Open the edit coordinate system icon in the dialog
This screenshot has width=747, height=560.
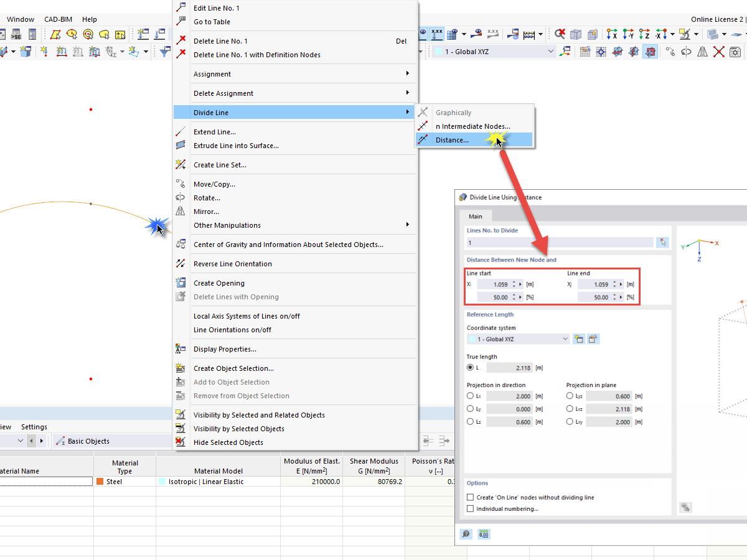(593, 339)
